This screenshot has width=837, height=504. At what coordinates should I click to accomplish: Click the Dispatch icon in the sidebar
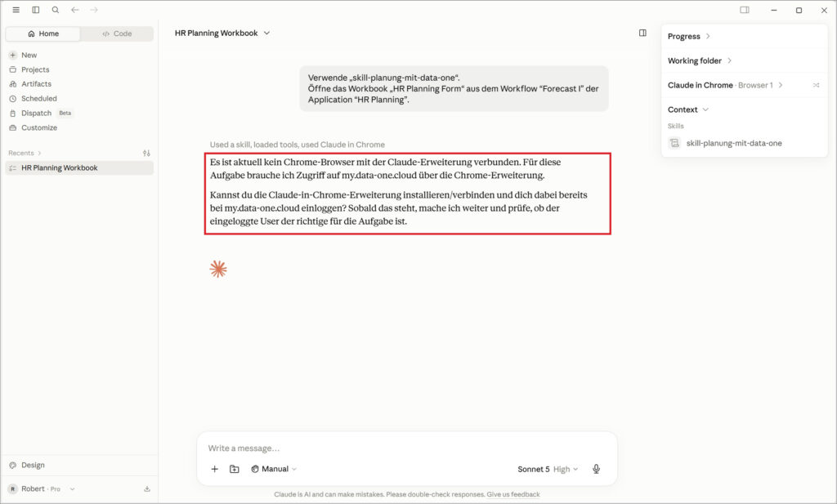13,113
